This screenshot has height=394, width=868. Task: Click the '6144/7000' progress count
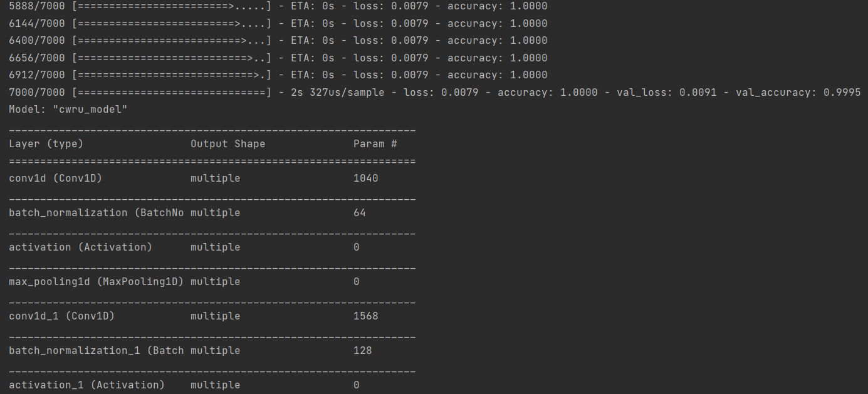click(x=36, y=23)
